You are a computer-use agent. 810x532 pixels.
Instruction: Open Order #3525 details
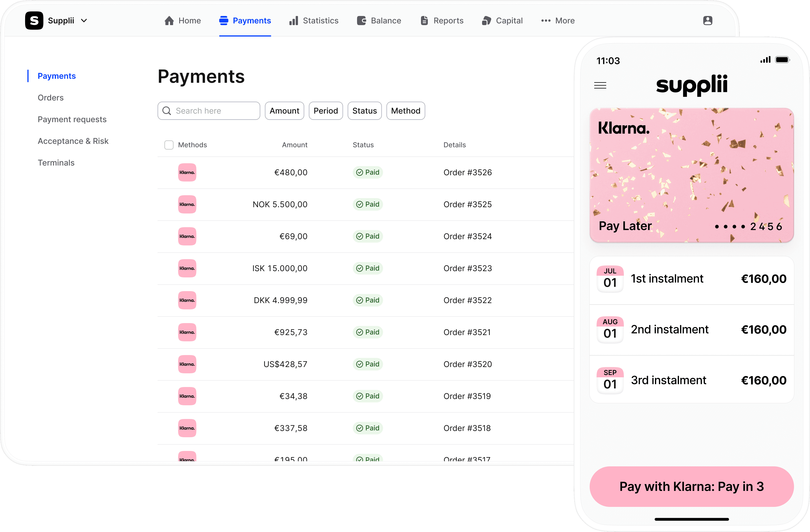(x=468, y=204)
